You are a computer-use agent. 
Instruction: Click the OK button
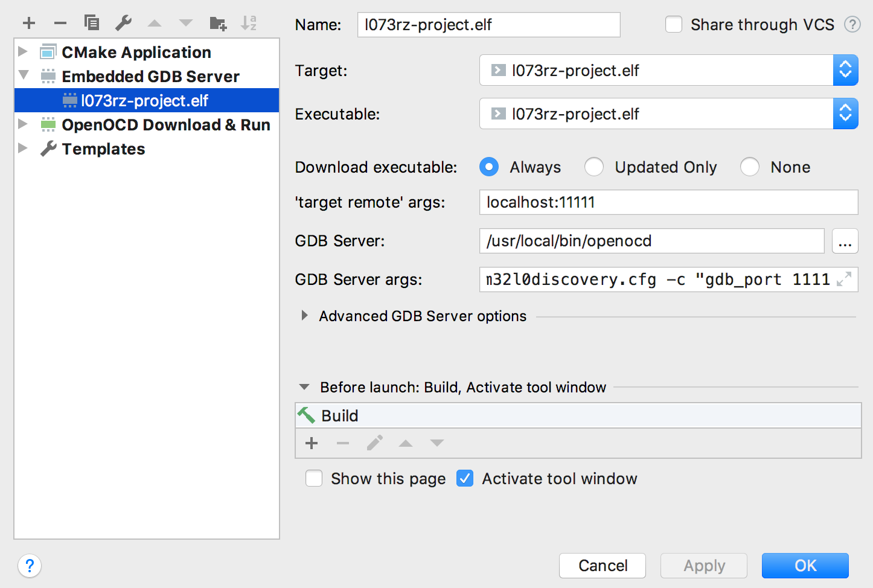[805, 566]
